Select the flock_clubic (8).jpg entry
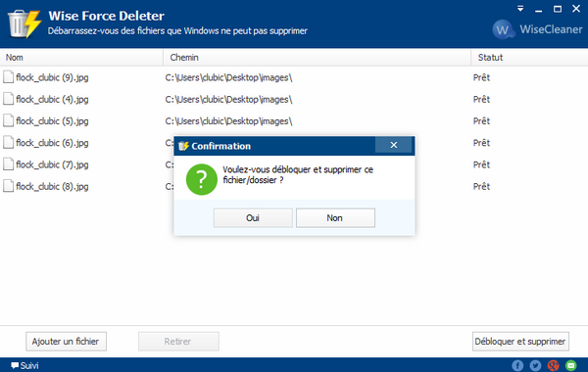This screenshot has width=588, height=372. click(52, 186)
